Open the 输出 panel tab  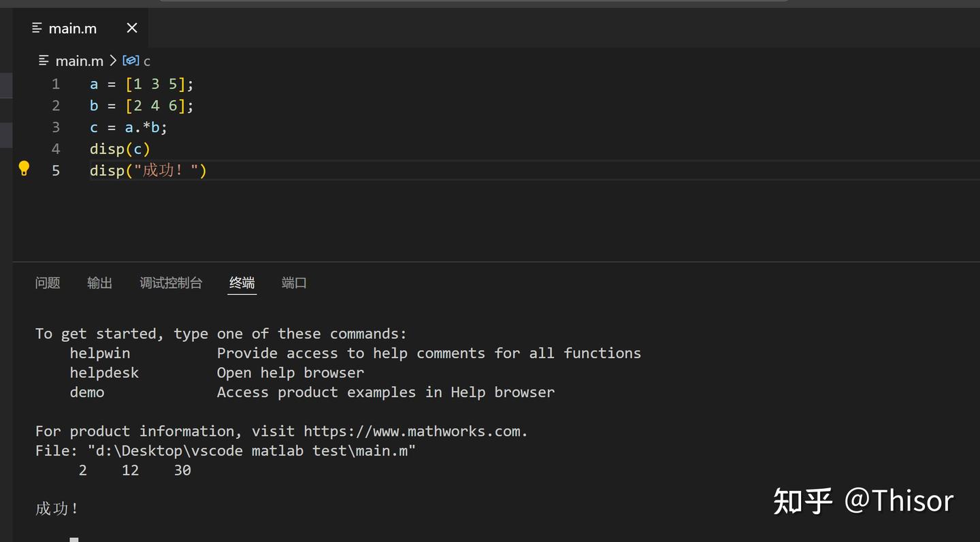pos(99,283)
